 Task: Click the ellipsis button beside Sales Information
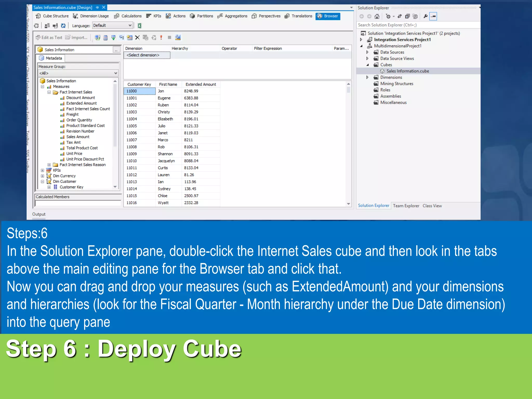point(116,50)
